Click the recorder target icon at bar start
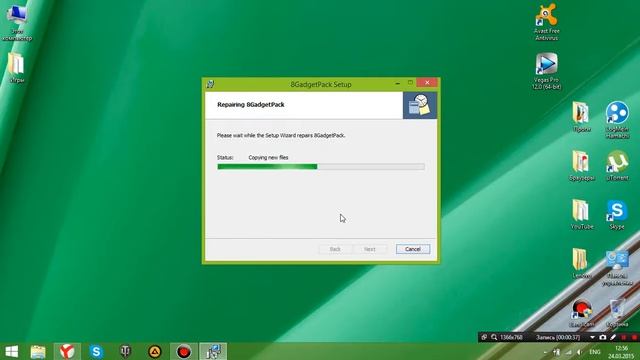This screenshot has width=640, height=360. [x=484, y=338]
